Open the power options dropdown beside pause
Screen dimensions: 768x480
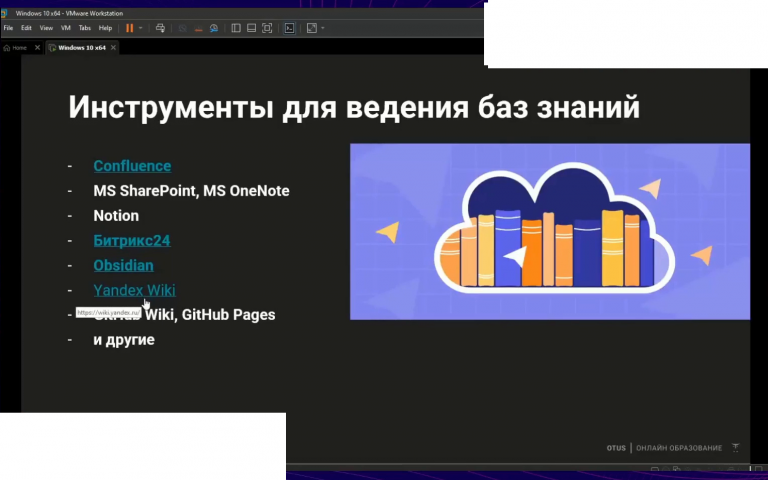click(x=141, y=28)
